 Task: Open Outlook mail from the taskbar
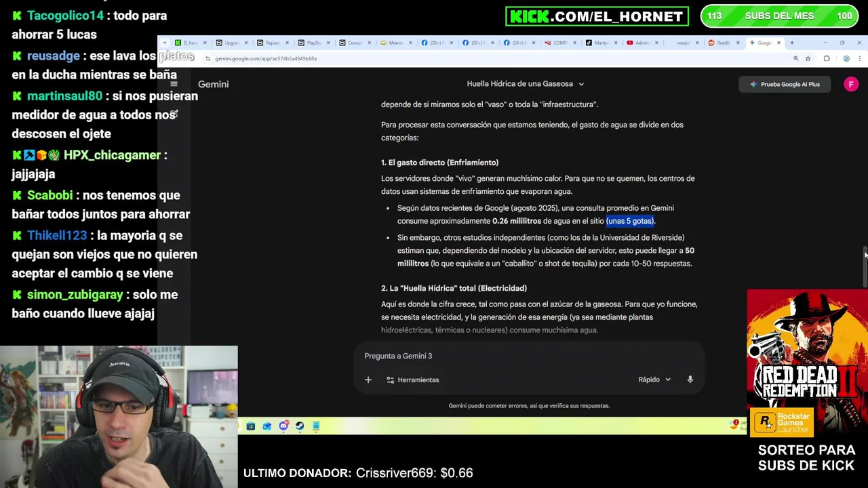coord(267,426)
